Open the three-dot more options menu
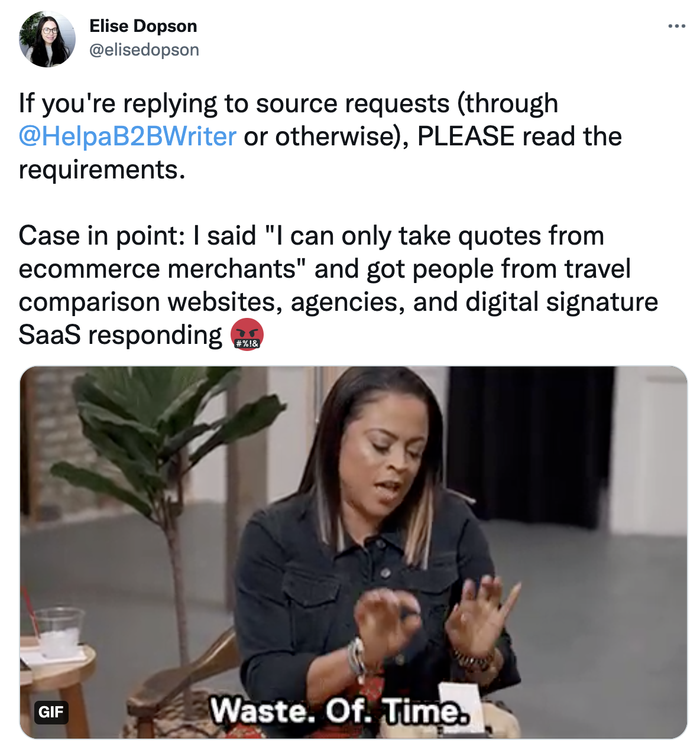Viewport: 700px width, 754px height. point(676,26)
